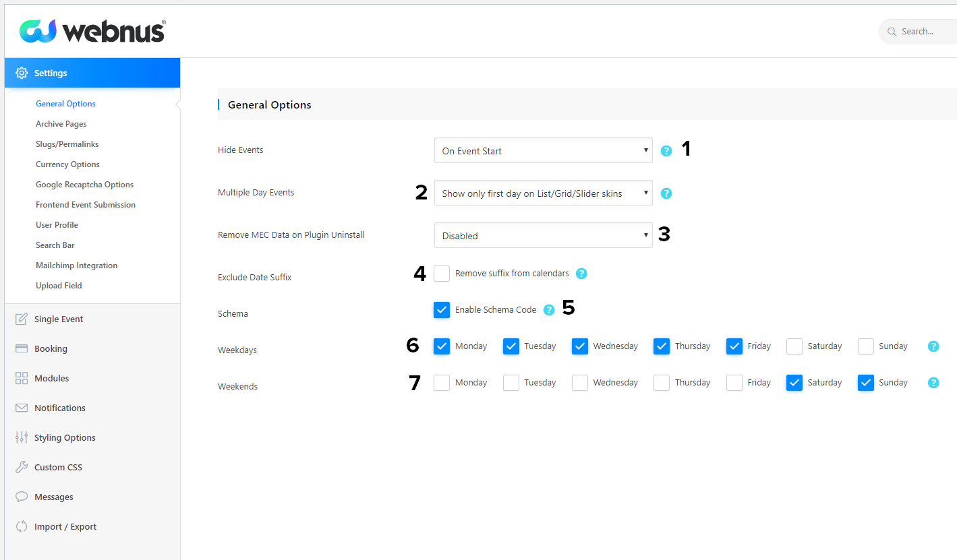Open help icon beside Enable Schema Code
The image size is (957, 560).
point(549,310)
